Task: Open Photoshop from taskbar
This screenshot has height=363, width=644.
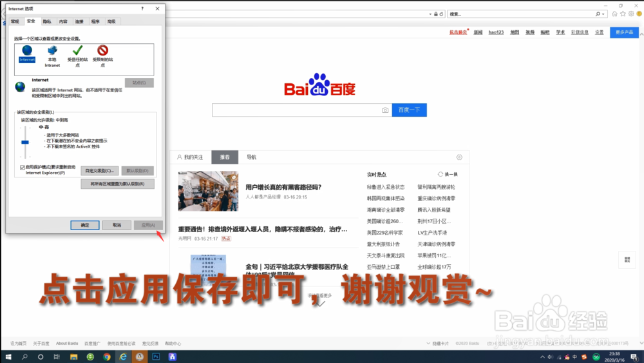Action: (x=156, y=357)
